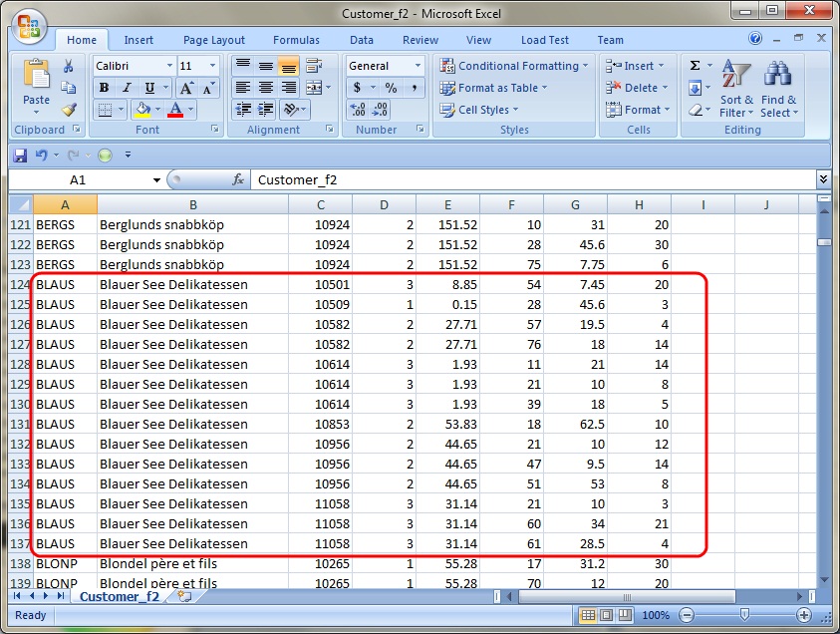Viewport: 840px width, 634px height.
Task: Switch to Page Layout view in status bar
Action: [607, 615]
